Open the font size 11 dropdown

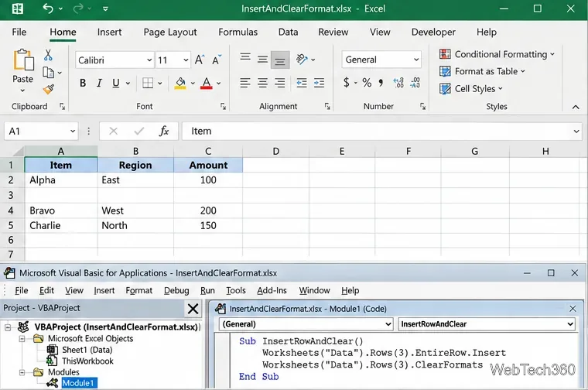pos(186,60)
